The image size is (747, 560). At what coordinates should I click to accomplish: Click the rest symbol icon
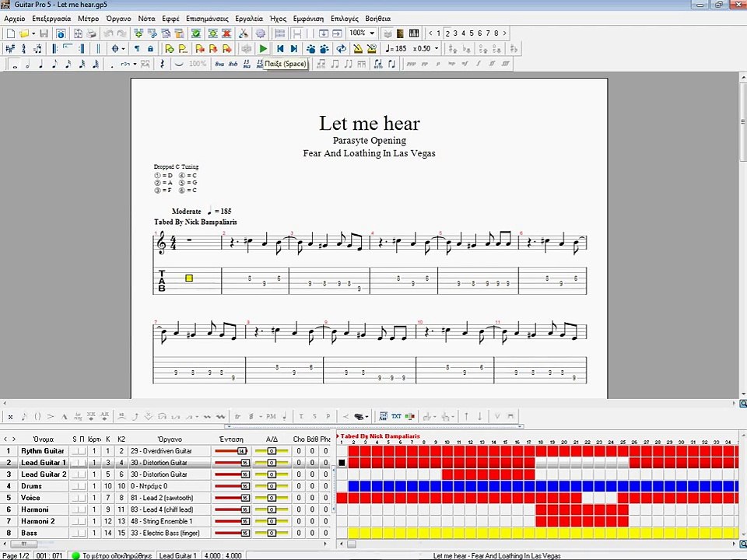[162, 64]
